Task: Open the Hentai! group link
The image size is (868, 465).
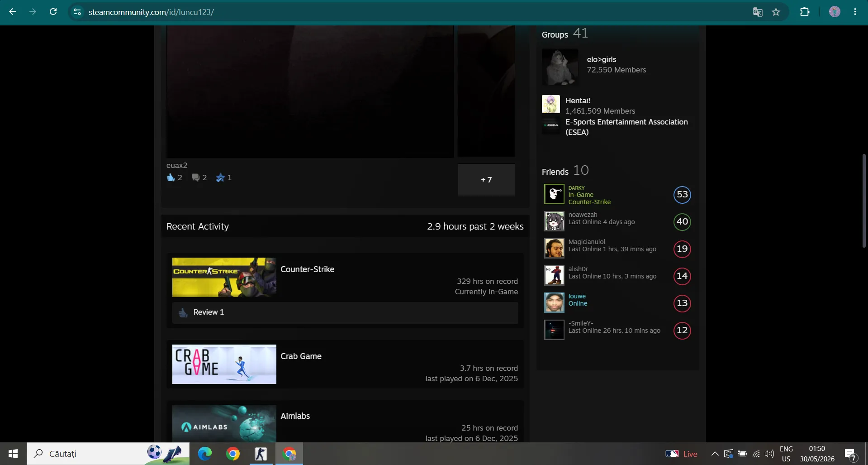Action: pos(578,101)
